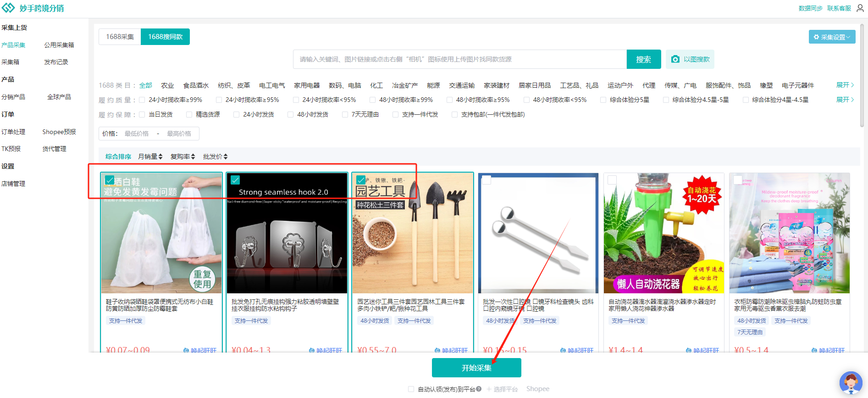Open the wardrobe mothball product image
Viewport: 868px width, 398px height.
point(790,233)
